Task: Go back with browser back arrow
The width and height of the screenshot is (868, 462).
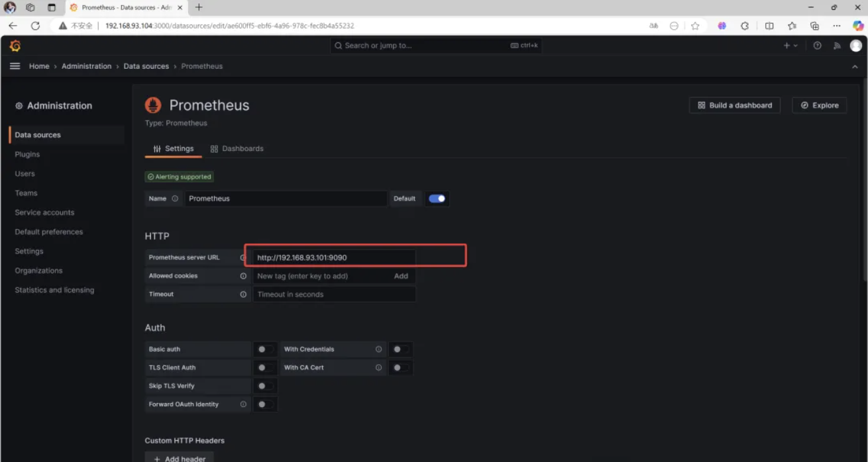Action: point(13,26)
